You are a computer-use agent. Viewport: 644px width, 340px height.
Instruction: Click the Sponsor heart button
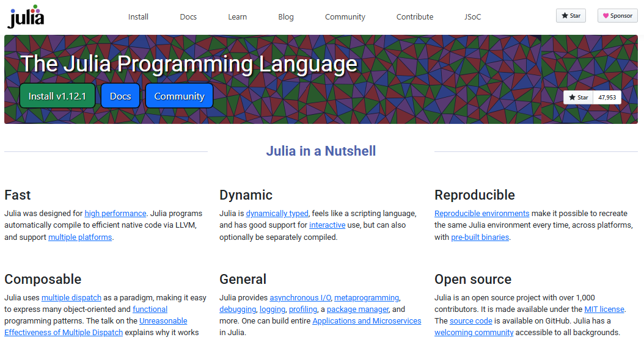pos(617,16)
